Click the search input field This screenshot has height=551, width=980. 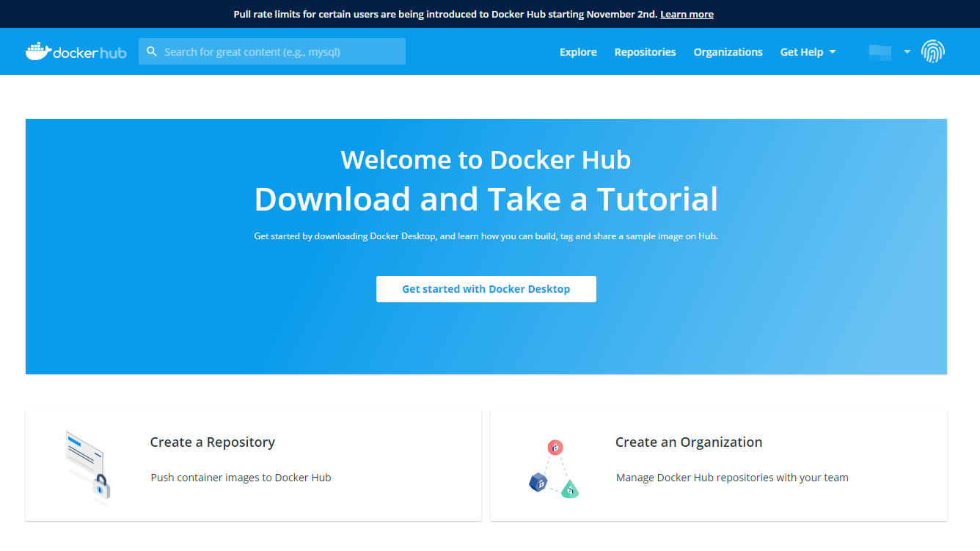(x=279, y=51)
